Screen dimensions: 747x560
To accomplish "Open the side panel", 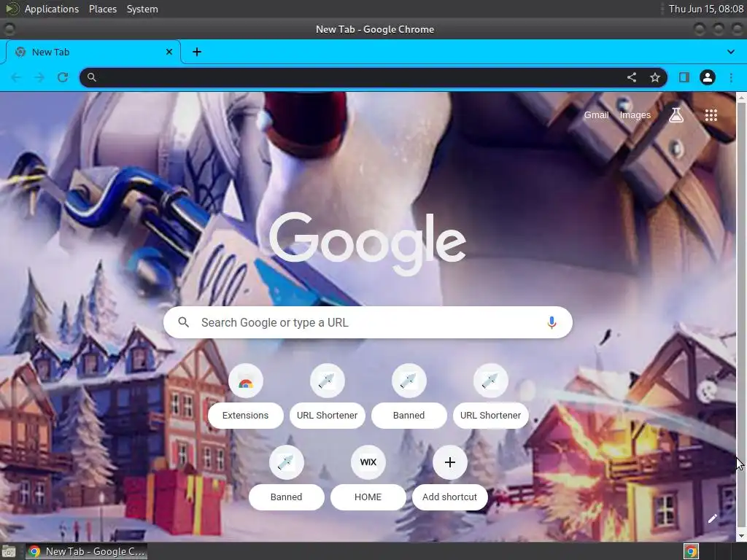I will click(684, 77).
